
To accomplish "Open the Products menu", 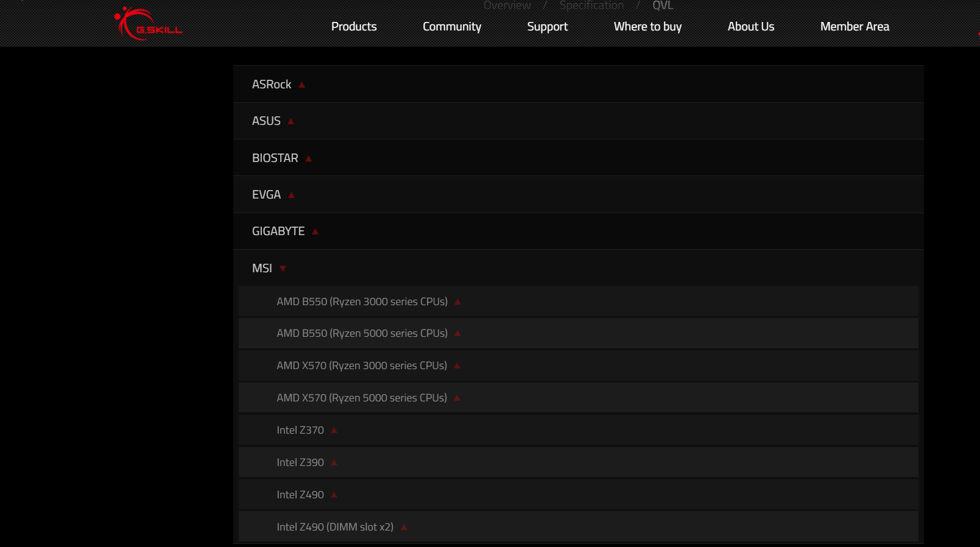I will coord(354,27).
